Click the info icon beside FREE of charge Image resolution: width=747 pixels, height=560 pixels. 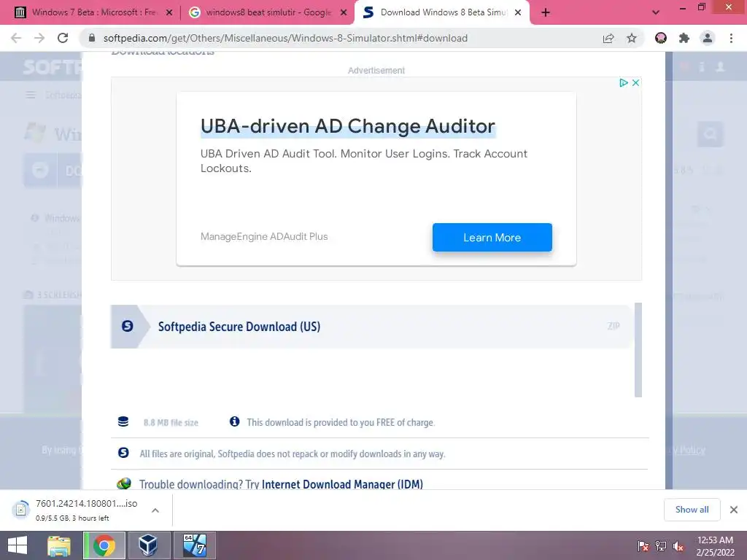234,421
